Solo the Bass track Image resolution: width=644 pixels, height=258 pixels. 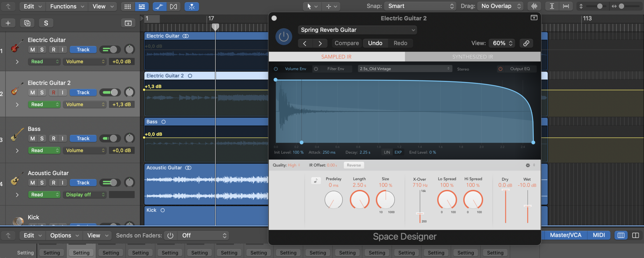tap(42, 138)
